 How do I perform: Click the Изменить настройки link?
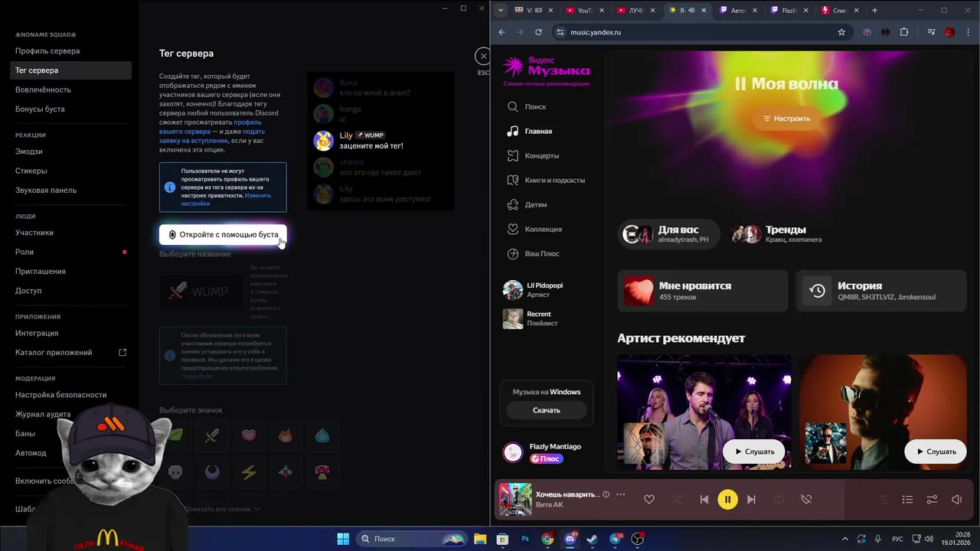(x=226, y=200)
